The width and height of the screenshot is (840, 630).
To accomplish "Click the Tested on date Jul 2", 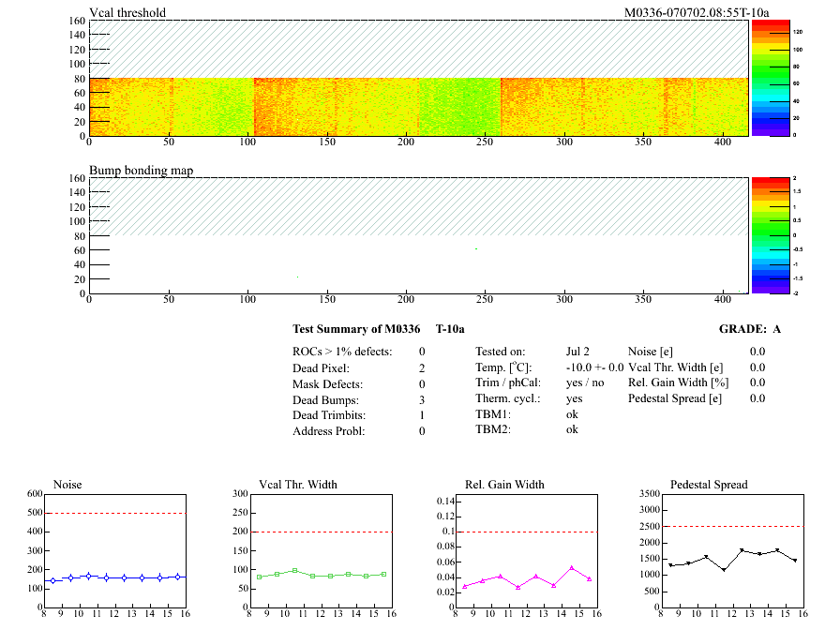I will (577, 351).
